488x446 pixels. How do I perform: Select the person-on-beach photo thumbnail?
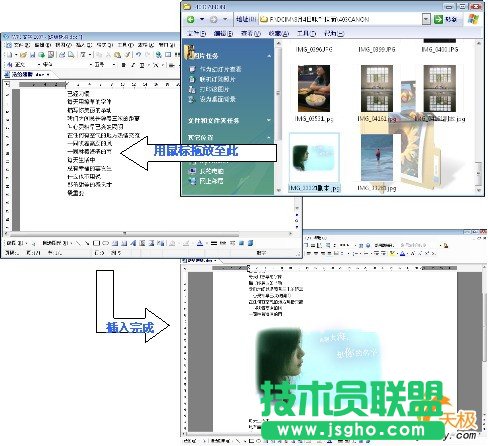tap(377, 158)
